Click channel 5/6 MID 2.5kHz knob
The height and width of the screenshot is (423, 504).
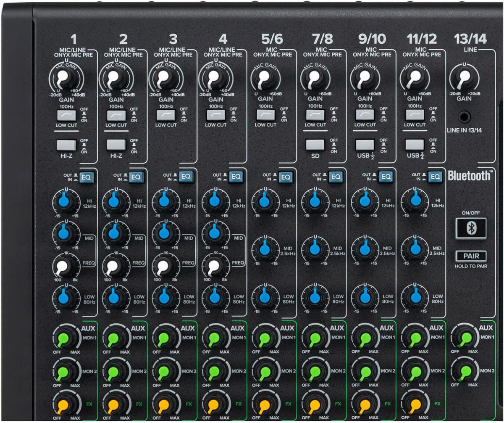265,249
